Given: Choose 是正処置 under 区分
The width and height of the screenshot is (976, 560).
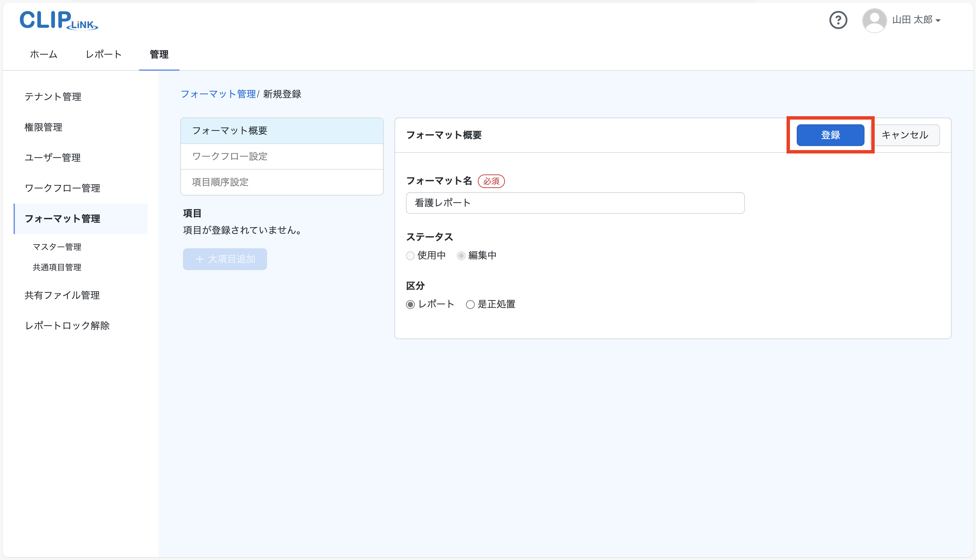Looking at the screenshot, I should pyautogui.click(x=470, y=304).
